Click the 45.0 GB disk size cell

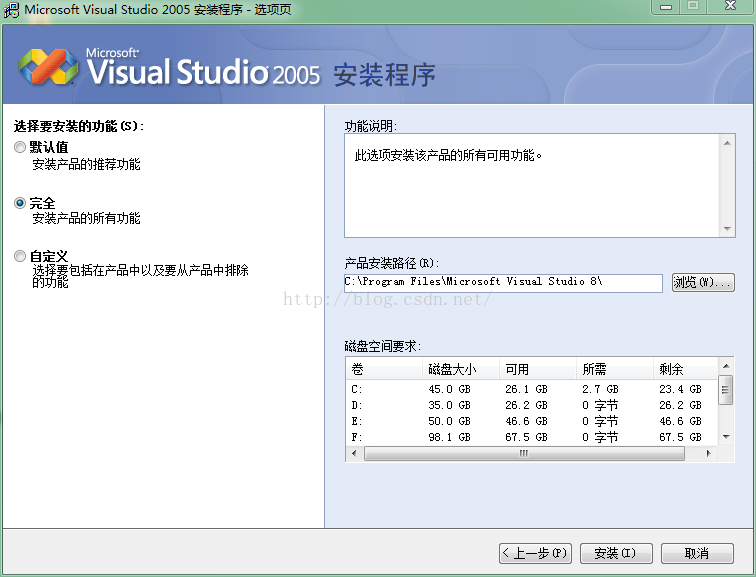coord(449,389)
